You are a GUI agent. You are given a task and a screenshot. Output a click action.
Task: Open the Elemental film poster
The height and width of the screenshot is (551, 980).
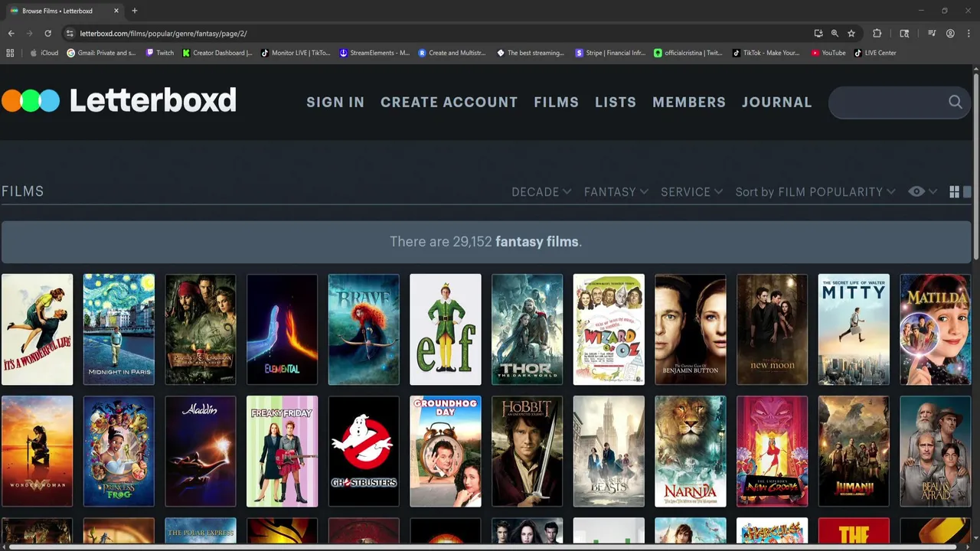(x=282, y=329)
